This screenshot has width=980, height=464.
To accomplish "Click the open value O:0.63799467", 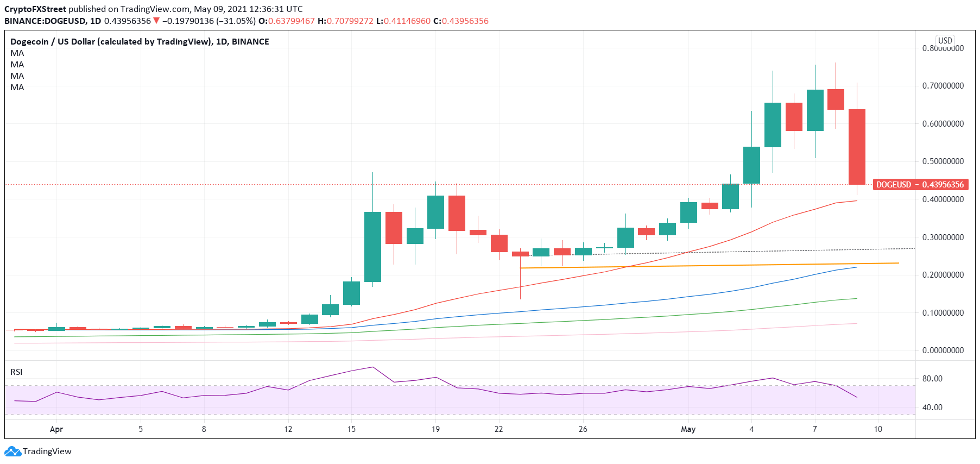I will [286, 21].
